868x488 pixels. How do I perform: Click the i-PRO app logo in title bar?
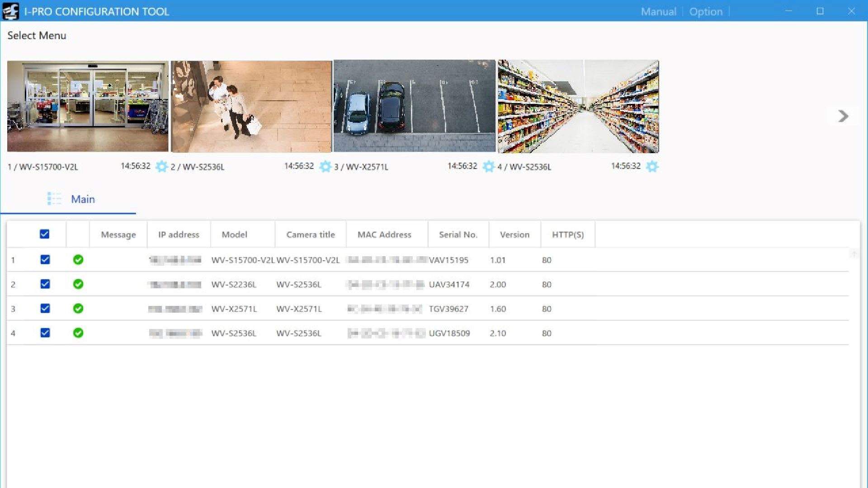pyautogui.click(x=10, y=11)
